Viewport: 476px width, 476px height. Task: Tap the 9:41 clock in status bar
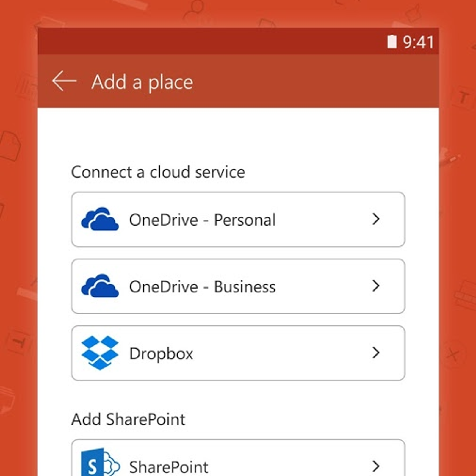[x=418, y=42]
